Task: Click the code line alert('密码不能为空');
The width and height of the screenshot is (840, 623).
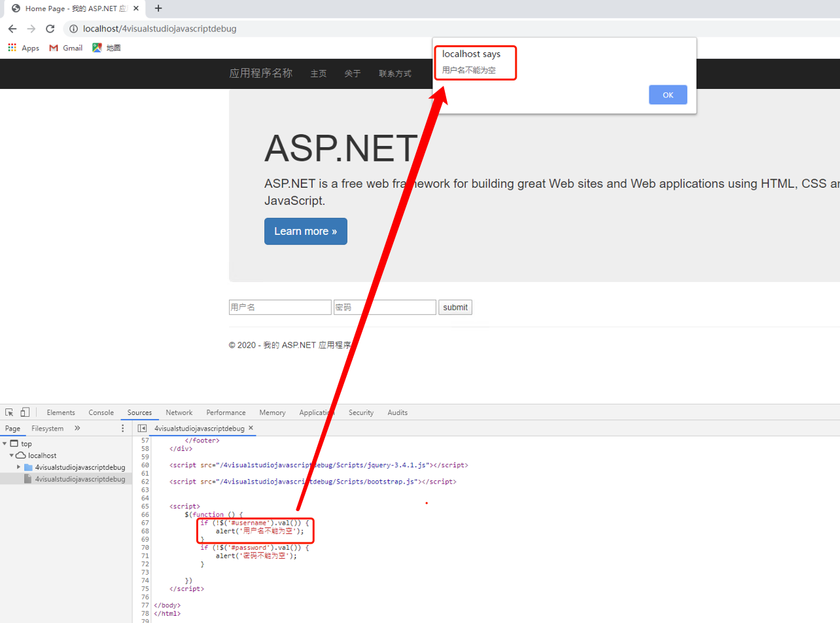Action: click(256, 556)
